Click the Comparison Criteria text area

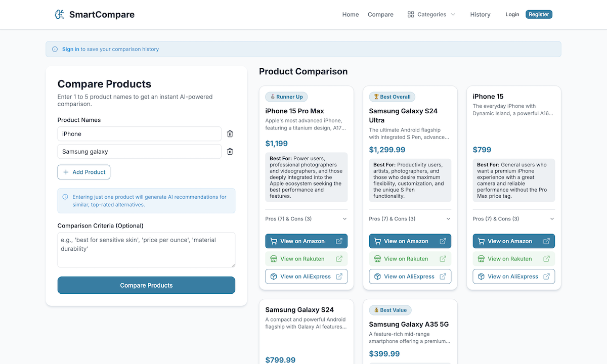(146, 249)
